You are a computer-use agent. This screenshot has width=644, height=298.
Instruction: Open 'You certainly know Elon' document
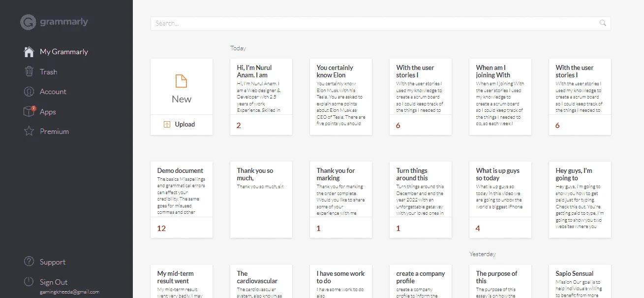[x=341, y=97]
